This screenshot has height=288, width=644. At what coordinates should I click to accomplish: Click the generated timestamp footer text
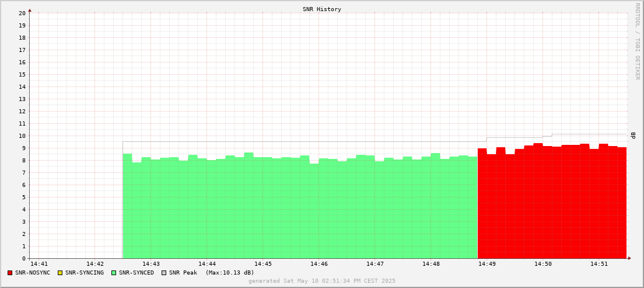click(x=321, y=280)
